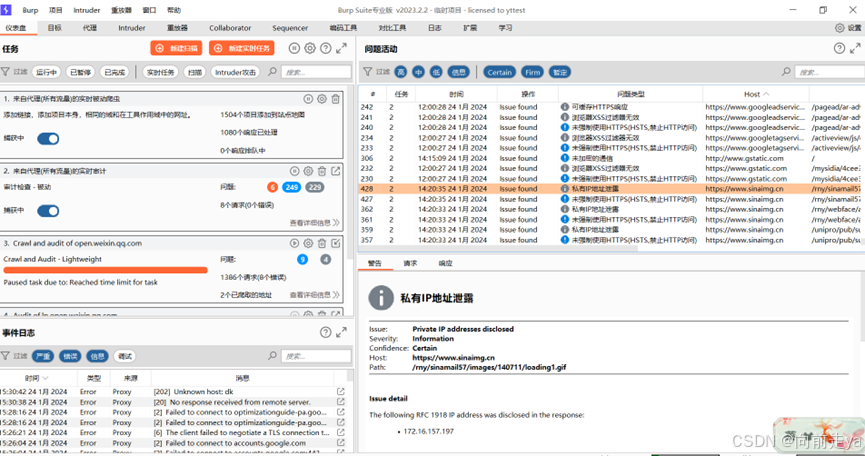Expand 查看详细信息 for task 3
This screenshot has width=865, height=456.
(x=314, y=295)
